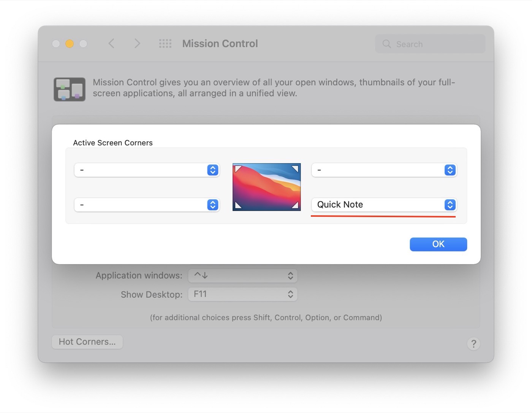532x413 pixels.
Task: Show all preferences via grid icon
Action: (165, 44)
